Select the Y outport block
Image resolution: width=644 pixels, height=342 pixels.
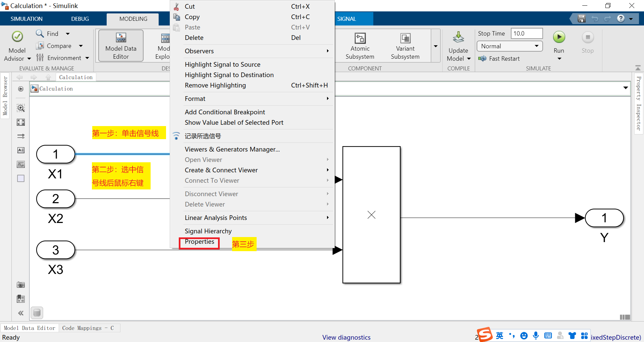604,218
